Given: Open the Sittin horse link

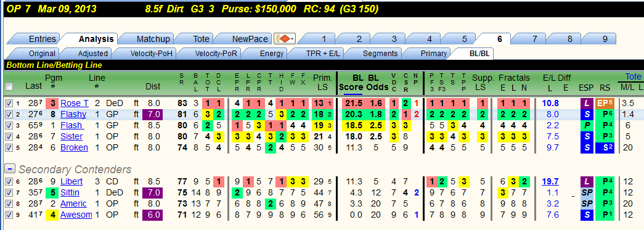Looking at the screenshot, I should (x=70, y=192).
